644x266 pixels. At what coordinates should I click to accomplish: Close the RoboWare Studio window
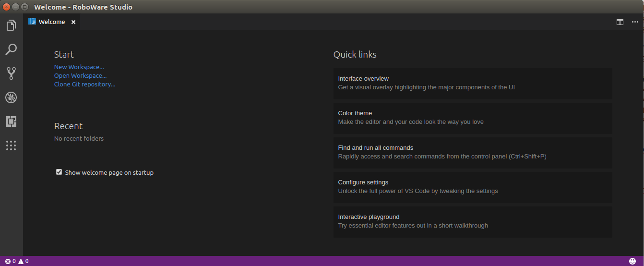point(7,7)
